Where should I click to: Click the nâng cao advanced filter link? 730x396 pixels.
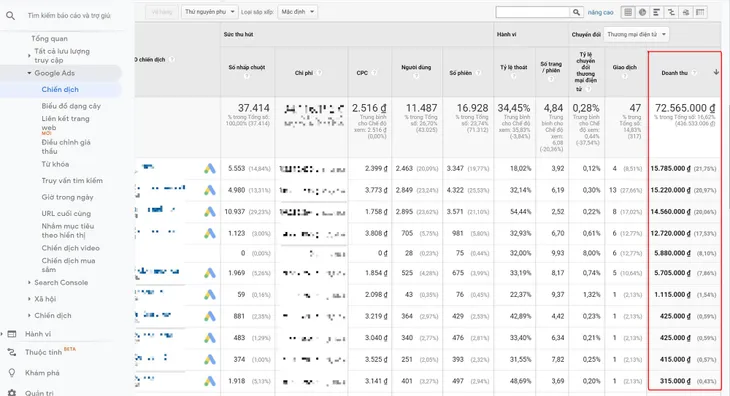(x=601, y=13)
